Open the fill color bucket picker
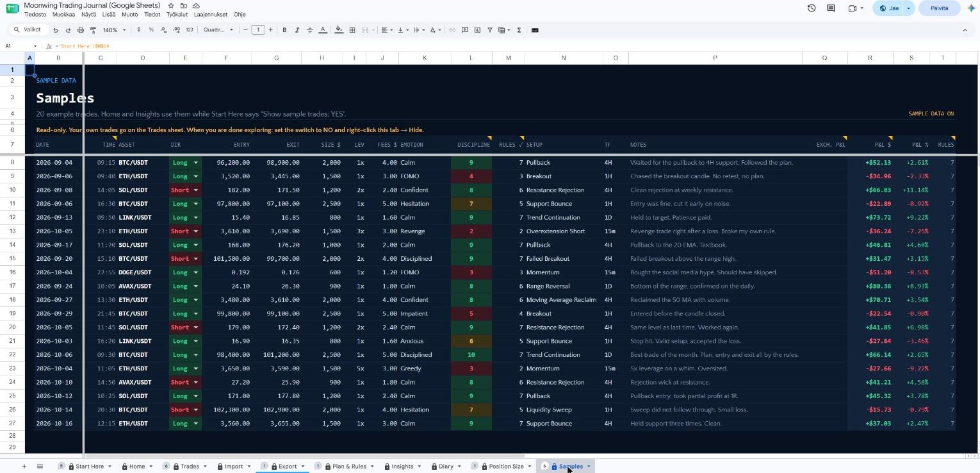Screen dimensions: 980x473 pos(339,30)
